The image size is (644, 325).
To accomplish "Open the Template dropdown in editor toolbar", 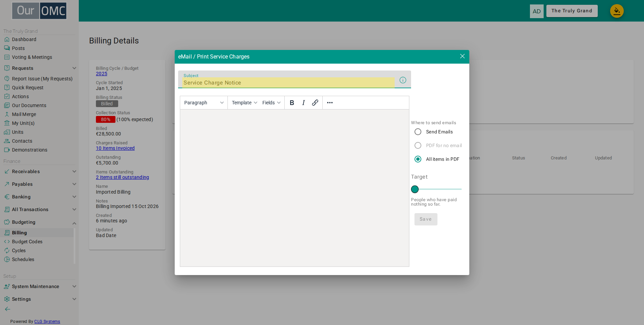I will pos(245,103).
